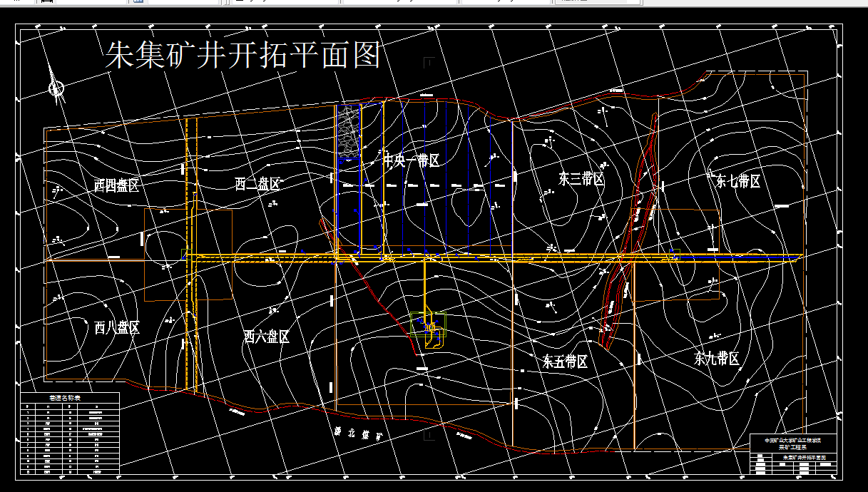
Task: Click the 东九带区 district label
Action: click(716, 357)
